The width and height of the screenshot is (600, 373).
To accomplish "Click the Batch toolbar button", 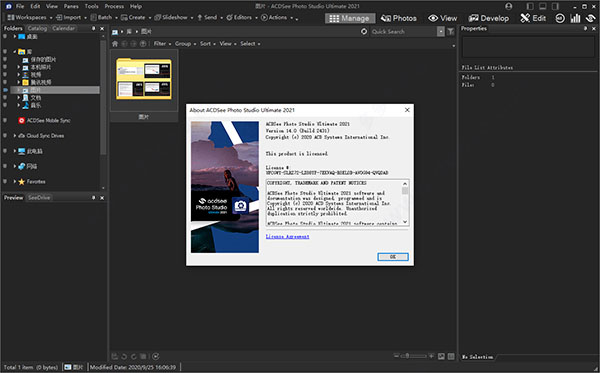I will [x=103, y=18].
